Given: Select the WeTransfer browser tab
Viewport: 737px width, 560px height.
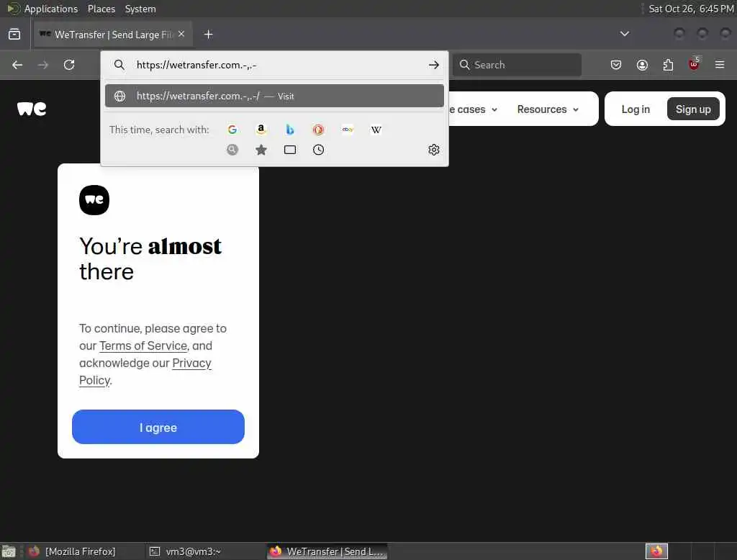Looking at the screenshot, I should click(113, 35).
